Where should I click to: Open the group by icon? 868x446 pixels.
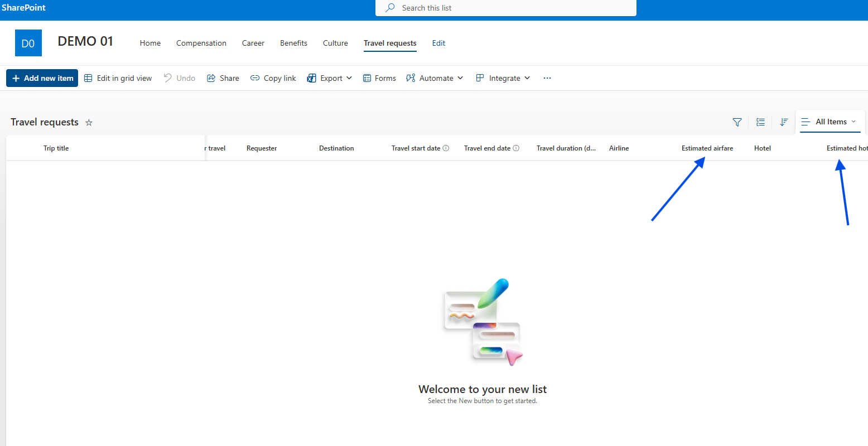pyautogui.click(x=760, y=122)
